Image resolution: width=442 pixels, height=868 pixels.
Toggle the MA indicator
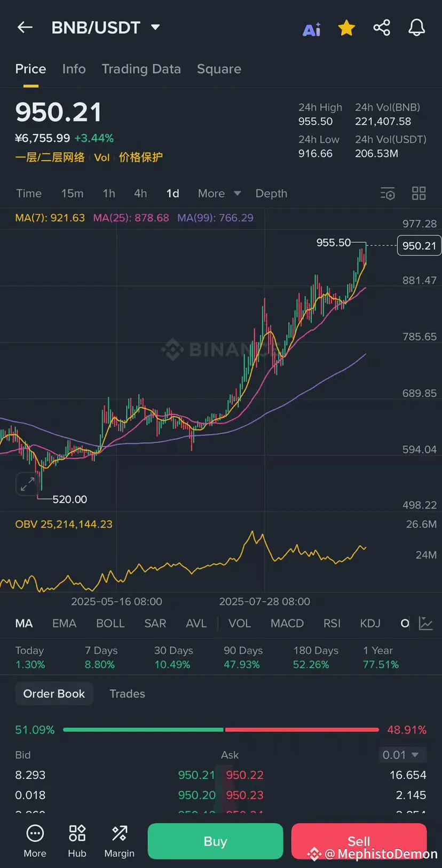coord(24,623)
